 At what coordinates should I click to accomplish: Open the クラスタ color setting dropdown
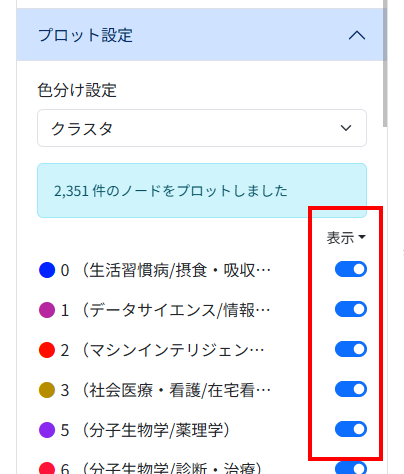(202, 128)
